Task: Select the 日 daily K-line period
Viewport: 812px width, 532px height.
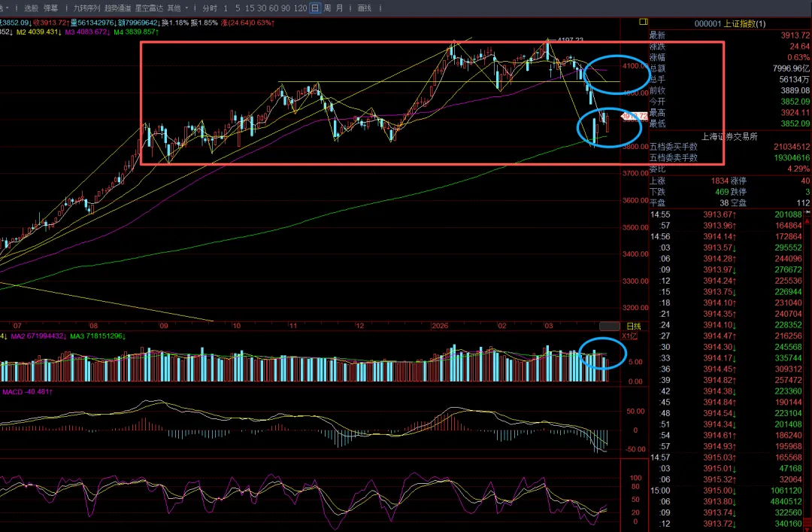Action: pyautogui.click(x=315, y=8)
